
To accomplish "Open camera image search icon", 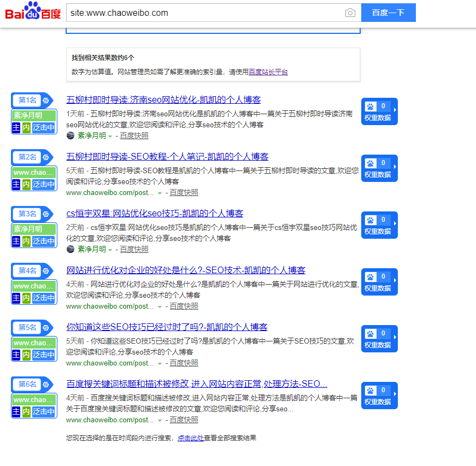I will (x=350, y=13).
